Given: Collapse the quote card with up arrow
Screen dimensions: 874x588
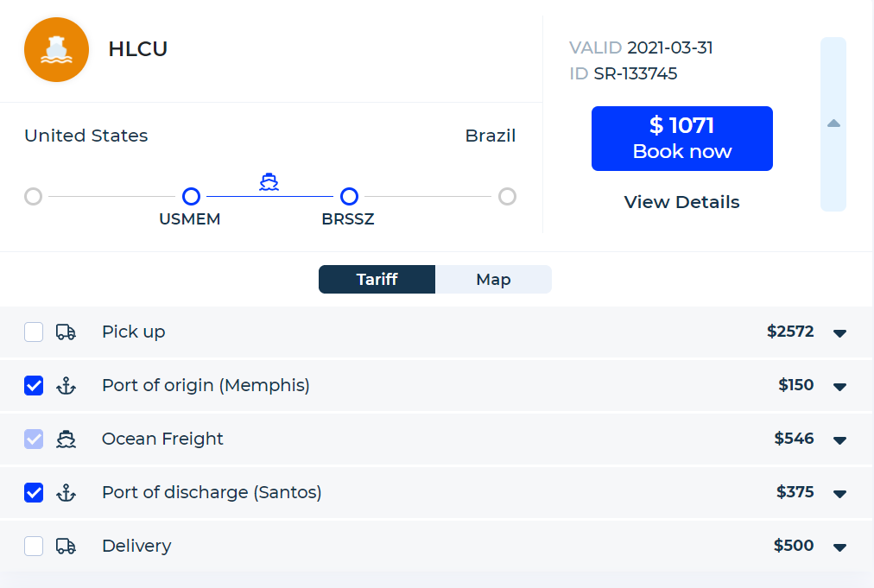Looking at the screenshot, I should (833, 124).
